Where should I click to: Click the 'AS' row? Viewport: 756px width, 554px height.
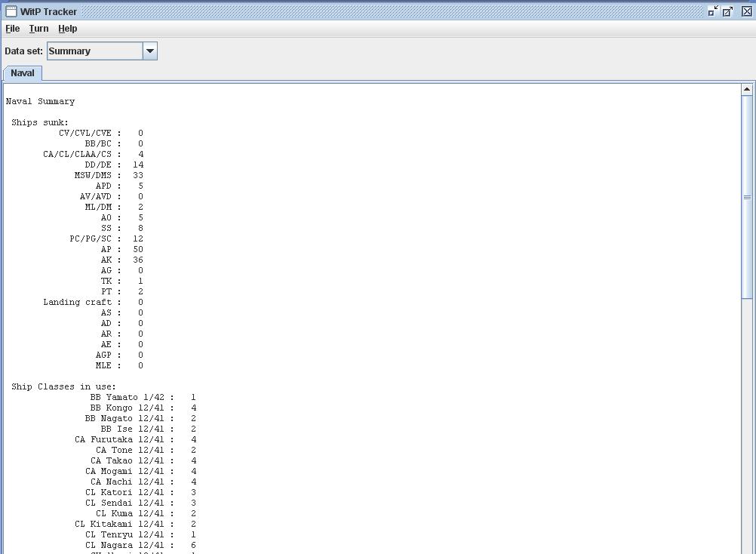tap(122, 313)
